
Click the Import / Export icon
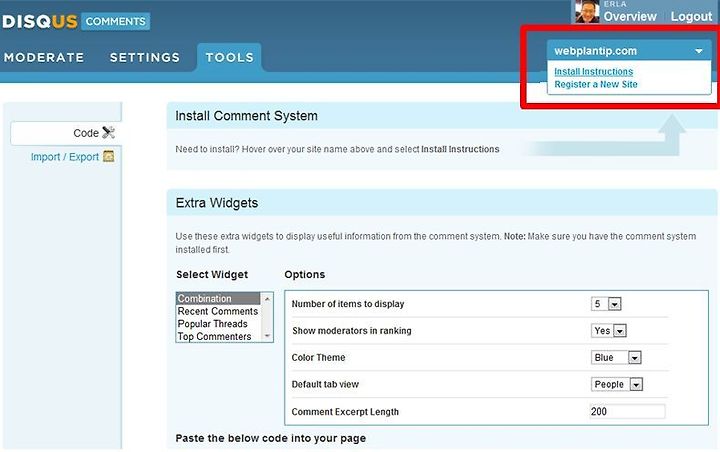click(108, 156)
